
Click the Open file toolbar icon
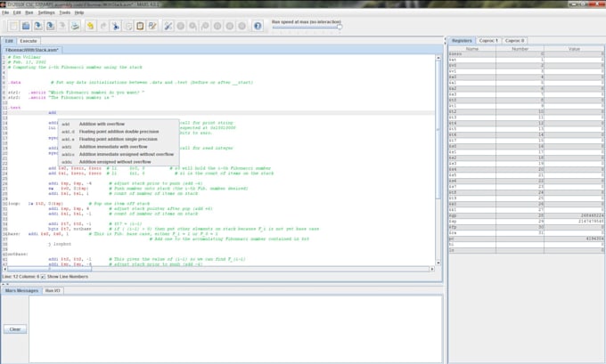pyautogui.click(x=26, y=26)
